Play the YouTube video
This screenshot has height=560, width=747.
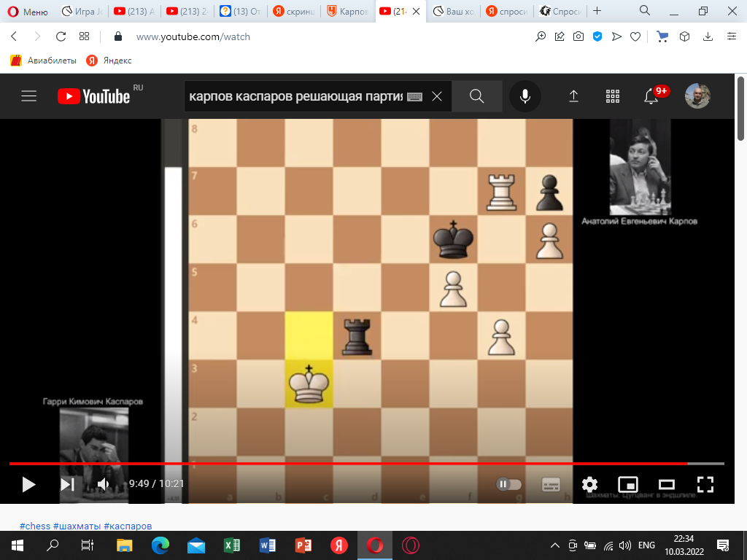(x=28, y=484)
